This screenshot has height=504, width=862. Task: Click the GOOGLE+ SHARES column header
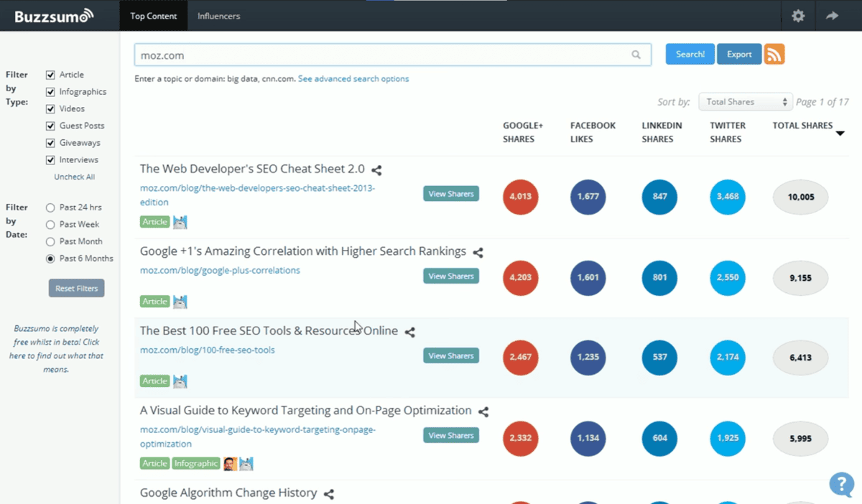pos(523,132)
